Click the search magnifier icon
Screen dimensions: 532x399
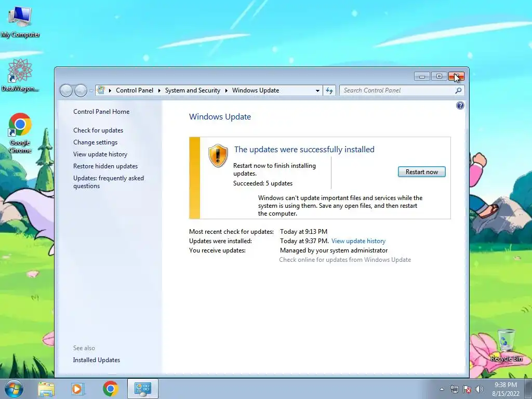click(458, 90)
